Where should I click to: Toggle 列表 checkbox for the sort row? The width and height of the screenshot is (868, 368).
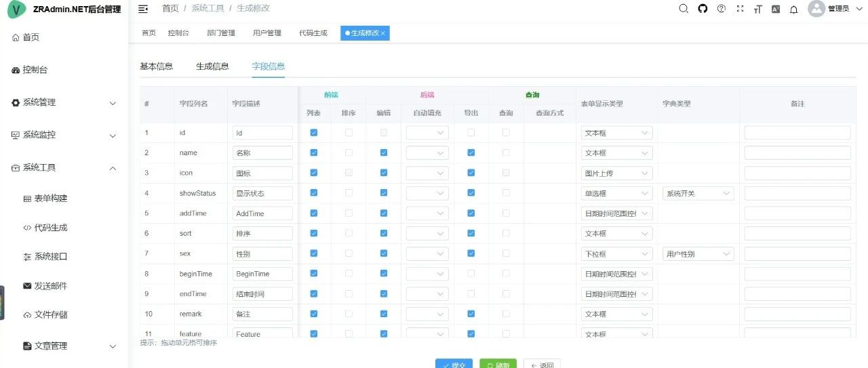coord(313,233)
